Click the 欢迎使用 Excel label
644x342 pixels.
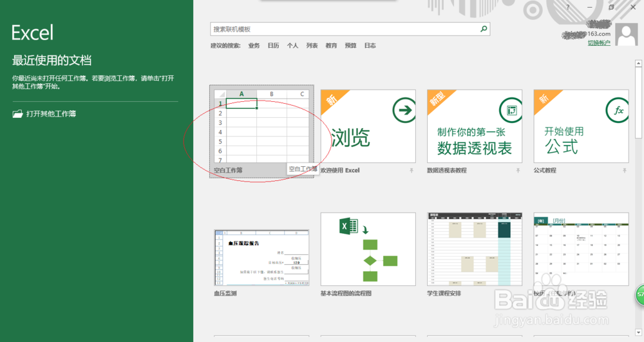point(340,171)
